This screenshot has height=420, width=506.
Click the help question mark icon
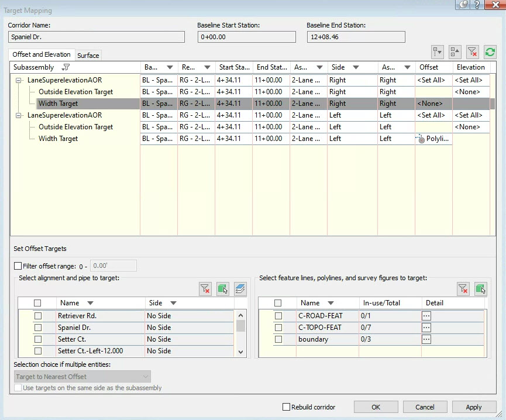point(477,5)
